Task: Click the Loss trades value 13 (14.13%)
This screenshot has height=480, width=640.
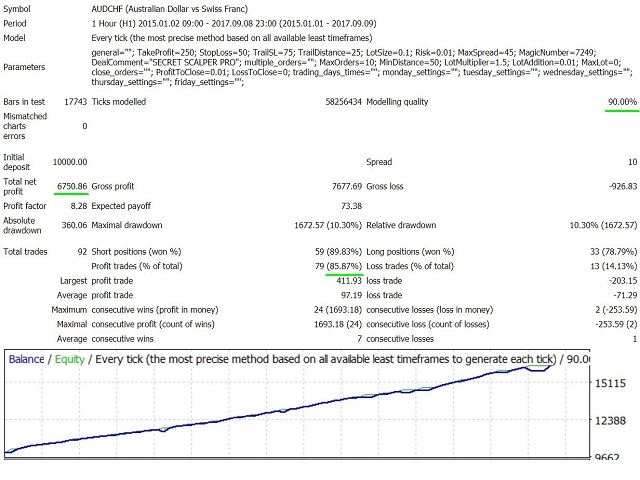Action: pyautogui.click(x=613, y=266)
